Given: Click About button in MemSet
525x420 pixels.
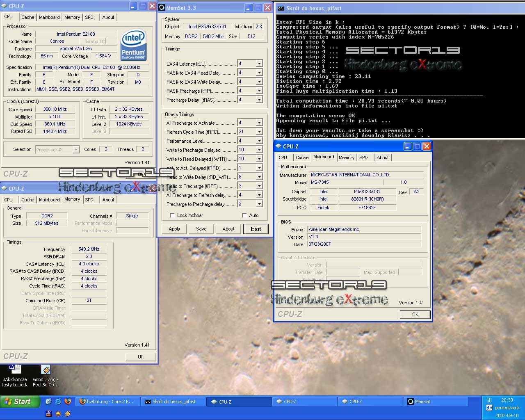Looking at the screenshot, I should pyautogui.click(x=228, y=229).
